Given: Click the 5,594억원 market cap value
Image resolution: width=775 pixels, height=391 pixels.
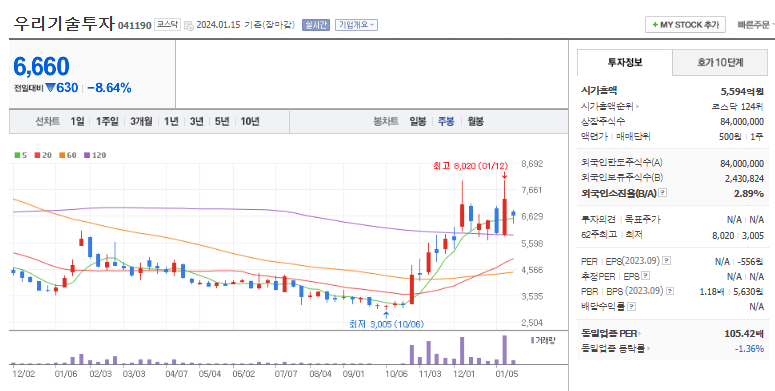Looking at the screenshot, I should click(x=742, y=91).
